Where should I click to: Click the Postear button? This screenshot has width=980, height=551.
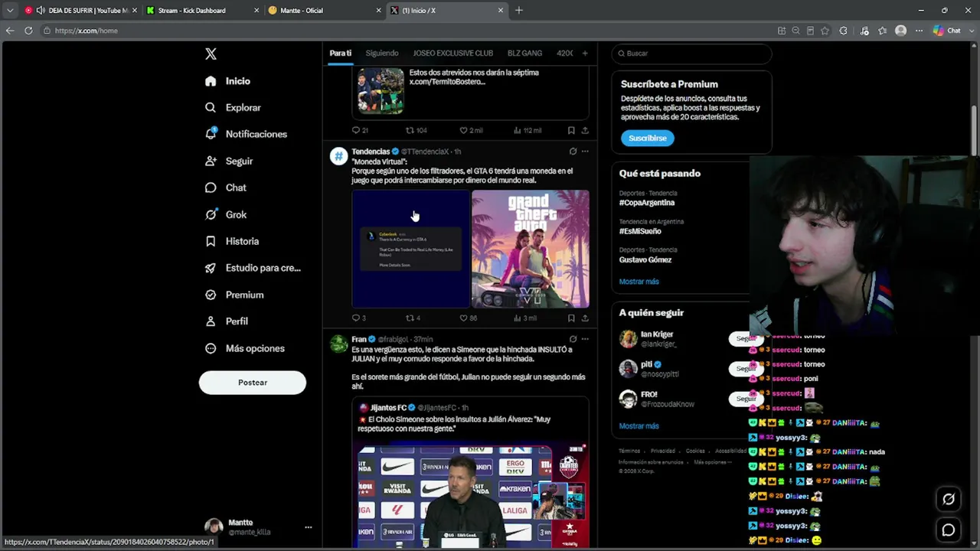[x=253, y=383]
